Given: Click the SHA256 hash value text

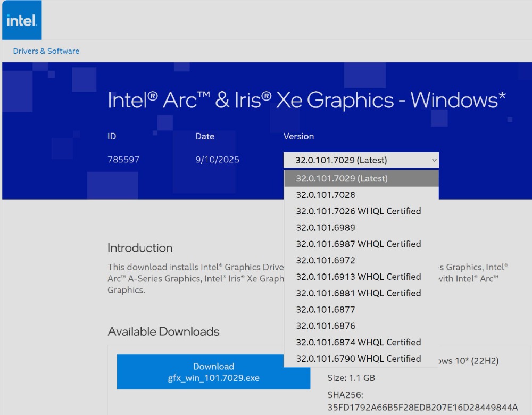Looking at the screenshot, I should [x=422, y=408].
